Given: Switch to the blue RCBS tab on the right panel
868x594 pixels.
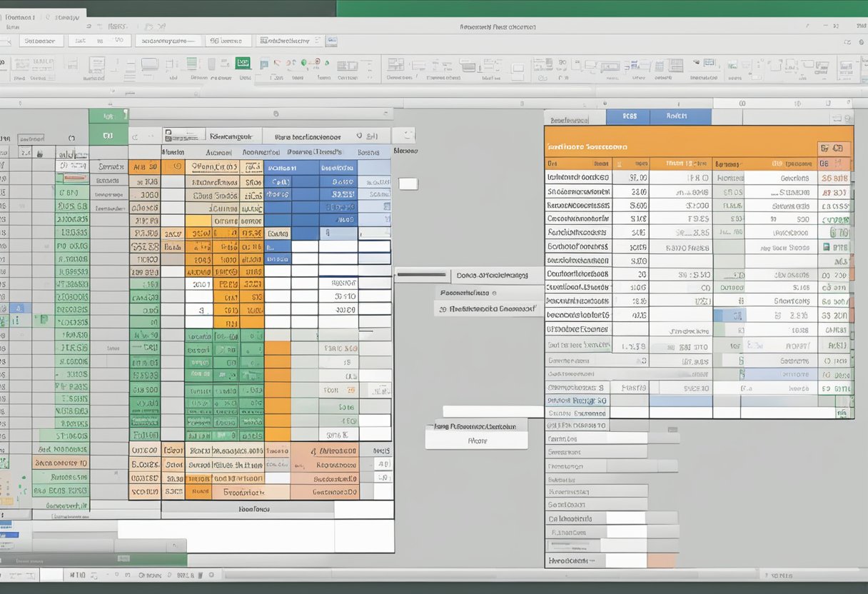Looking at the screenshot, I should (628, 116).
